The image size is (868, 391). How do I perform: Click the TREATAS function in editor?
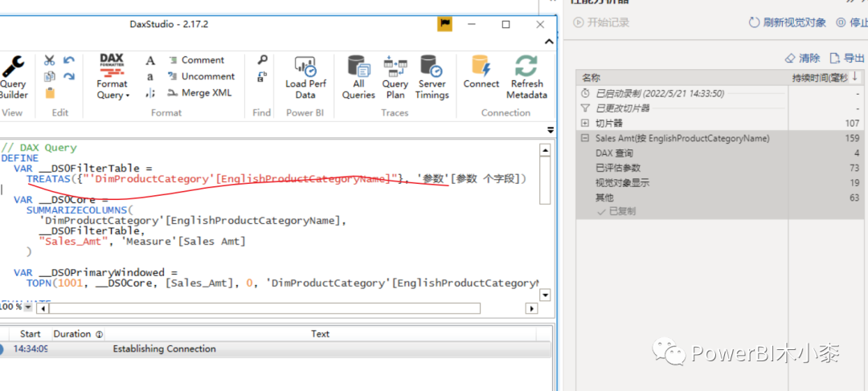47,178
